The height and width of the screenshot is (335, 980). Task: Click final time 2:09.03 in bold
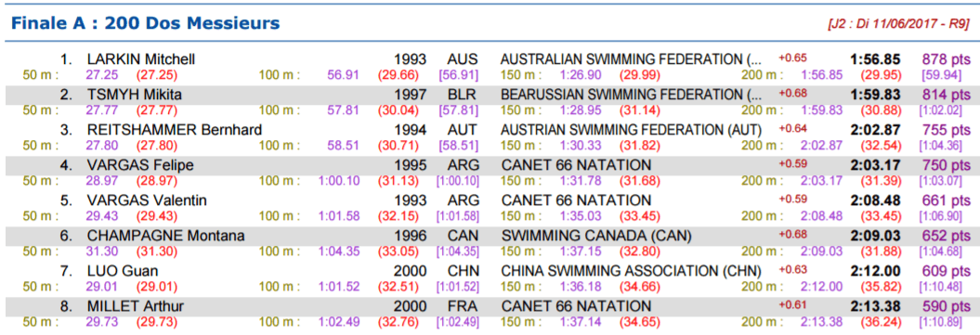coord(875,236)
